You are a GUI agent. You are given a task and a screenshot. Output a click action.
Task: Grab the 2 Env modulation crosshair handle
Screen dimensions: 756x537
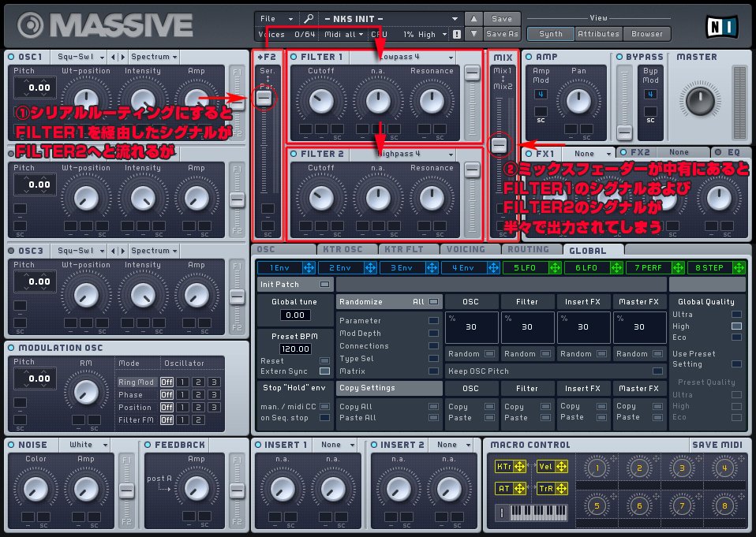click(x=370, y=268)
